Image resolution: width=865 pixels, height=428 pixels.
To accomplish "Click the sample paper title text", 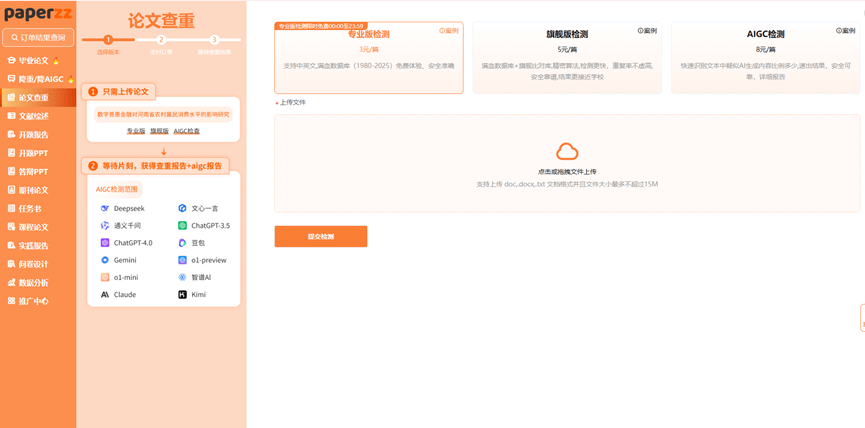I will (163, 115).
